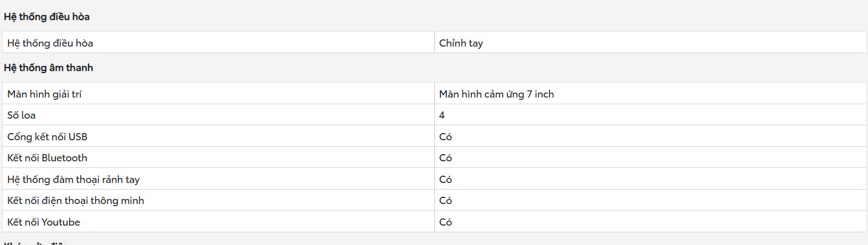Select the 'Số loa' row label
Screen dimensions: 868x245
coord(21,115)
